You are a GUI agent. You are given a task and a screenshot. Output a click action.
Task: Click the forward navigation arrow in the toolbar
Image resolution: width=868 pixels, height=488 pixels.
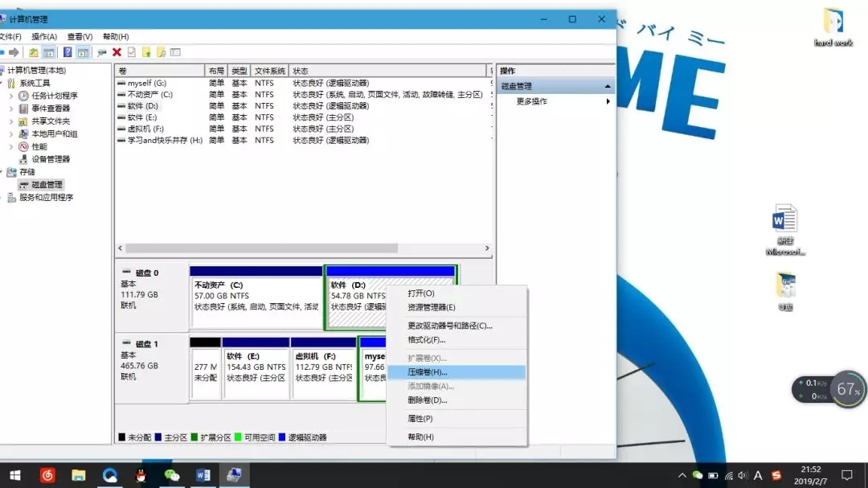(14, 52)
